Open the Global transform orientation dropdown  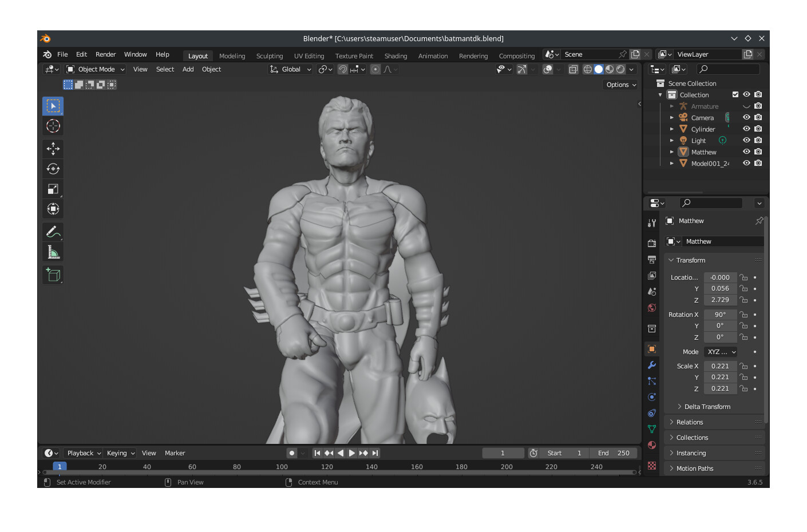pos(291,69)
